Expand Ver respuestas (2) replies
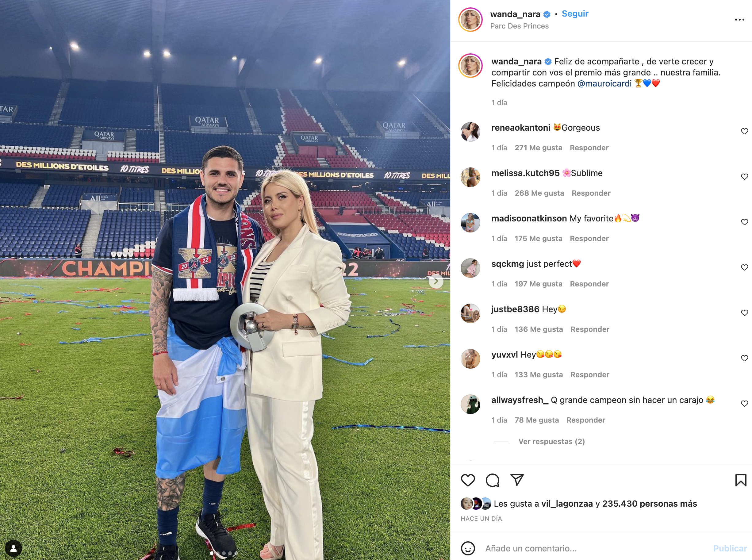The height and width of the screenshot is (560, 752). click(x=551, y=441)
